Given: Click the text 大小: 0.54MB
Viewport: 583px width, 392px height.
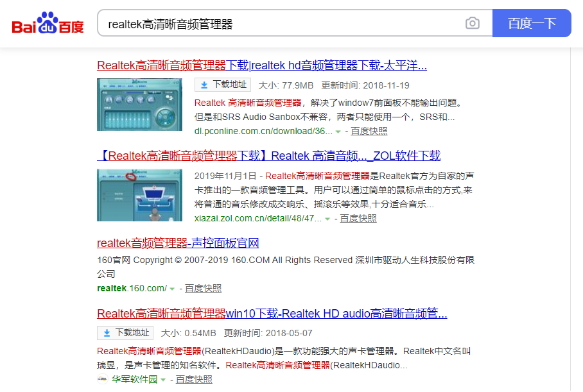Looking at the screenshot, I should click(x=188, y=333).
